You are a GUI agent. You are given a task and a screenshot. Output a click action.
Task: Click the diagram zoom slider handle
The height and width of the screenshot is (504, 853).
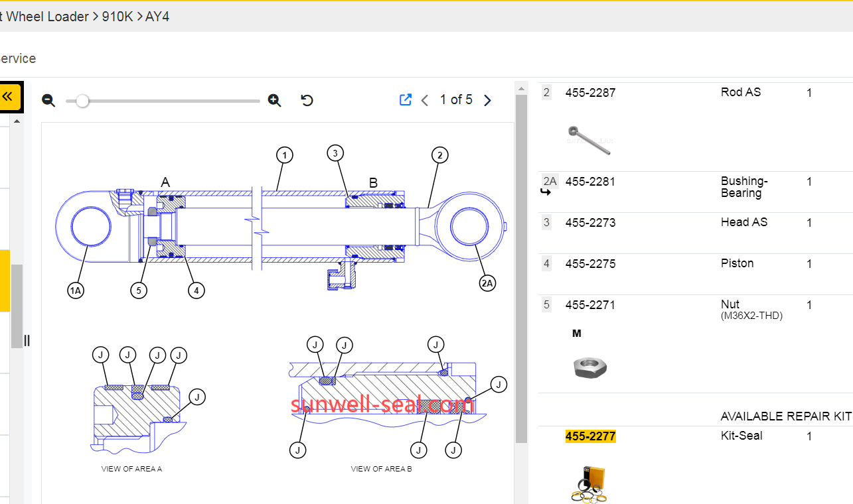pyautogui.click(x=82, y=101)
